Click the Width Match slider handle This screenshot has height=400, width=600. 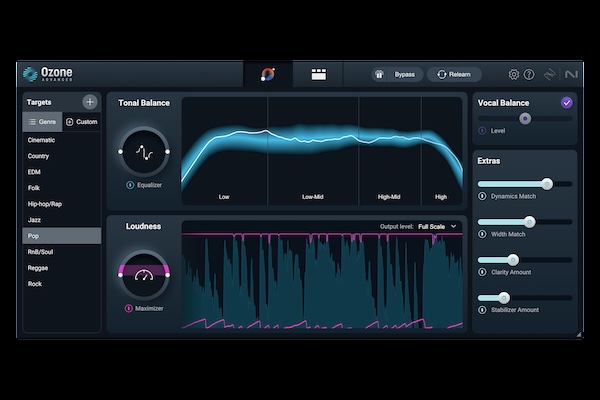tap(530, 222)
